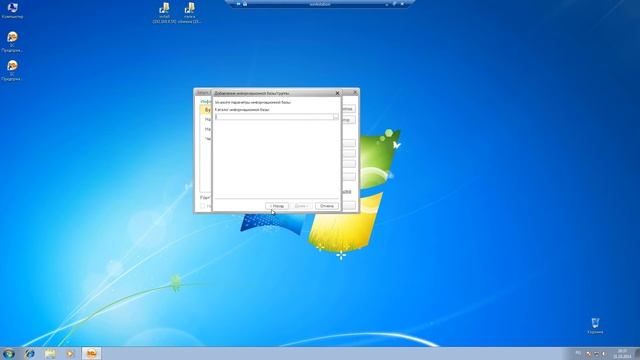Open the Компьютер desktop icon
This screenshot has height=360, width=640.
tap(12, 10)
